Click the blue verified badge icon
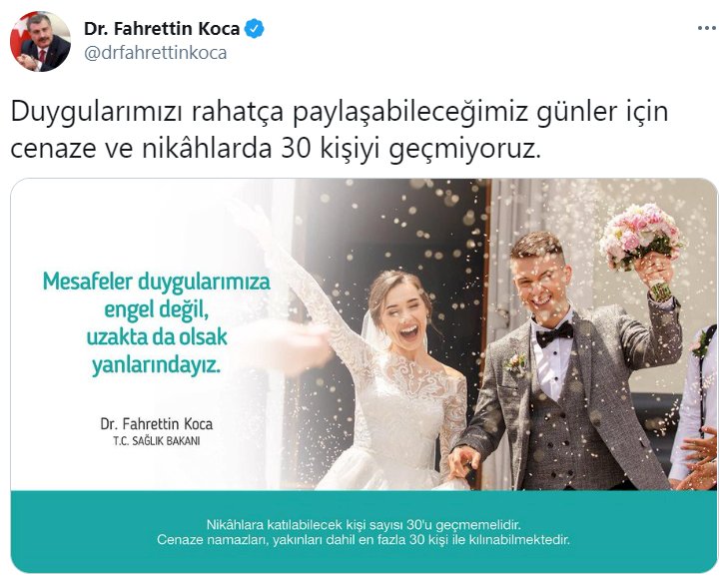 coord(254,29)
